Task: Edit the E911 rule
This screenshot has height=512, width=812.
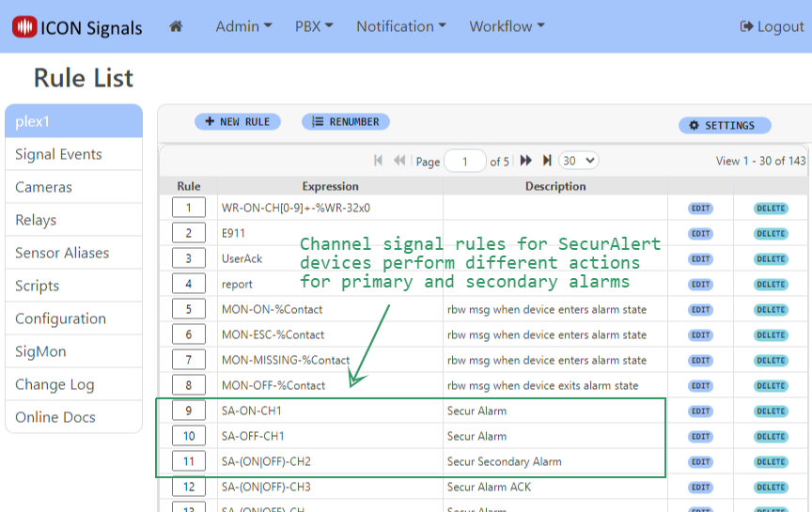Action: 700,234
